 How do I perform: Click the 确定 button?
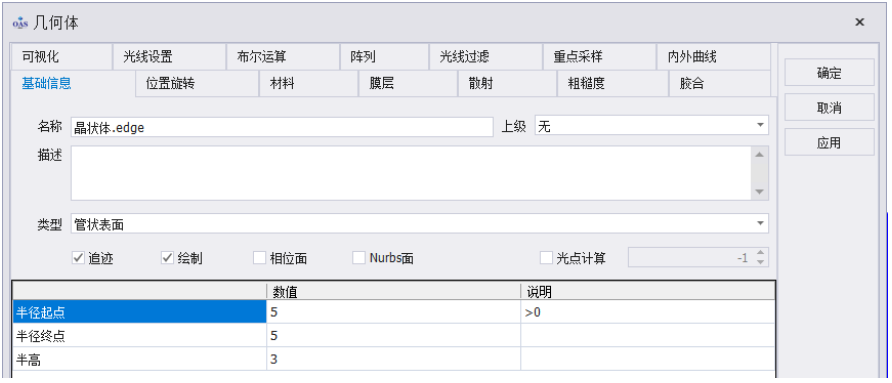point(829,73)
